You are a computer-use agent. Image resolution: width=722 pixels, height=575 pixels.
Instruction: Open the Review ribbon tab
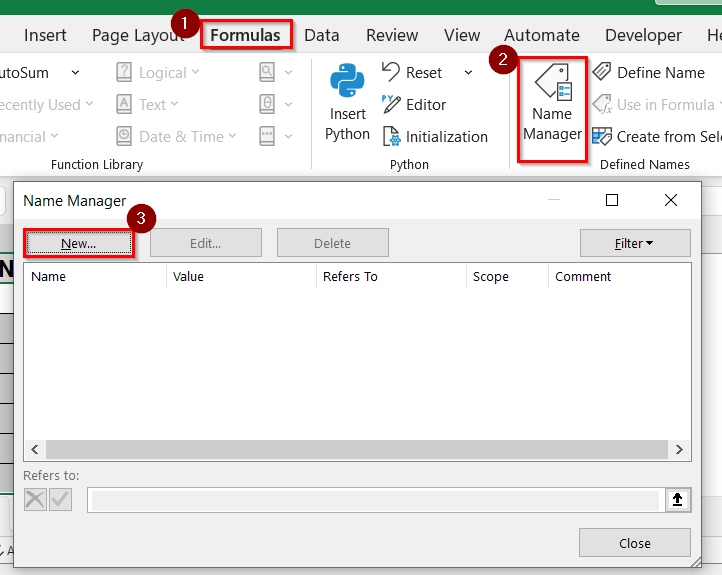click(x=392, y=35)
